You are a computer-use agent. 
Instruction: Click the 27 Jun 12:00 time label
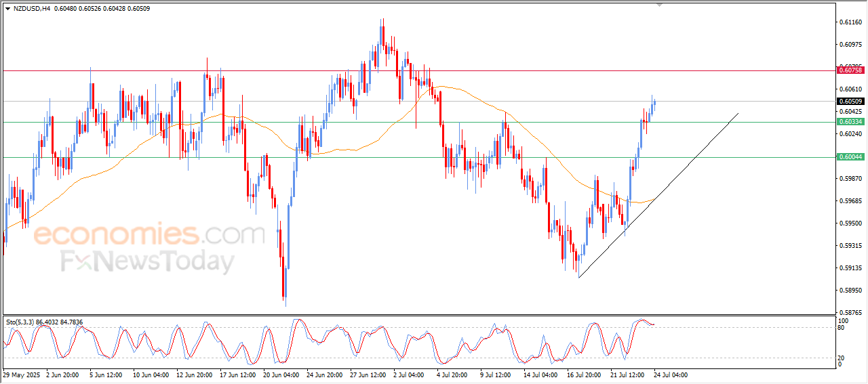(368, 375)
